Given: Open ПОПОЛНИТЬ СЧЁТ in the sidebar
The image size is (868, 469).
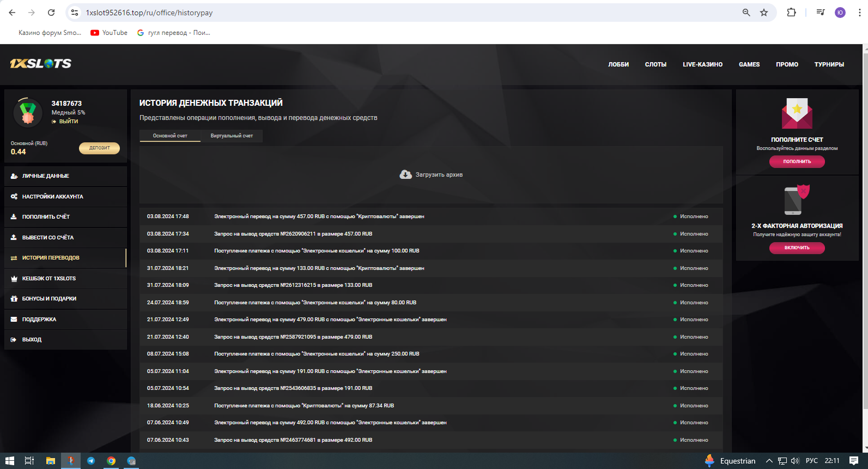Looking at the screenshot, I should 65,217.
